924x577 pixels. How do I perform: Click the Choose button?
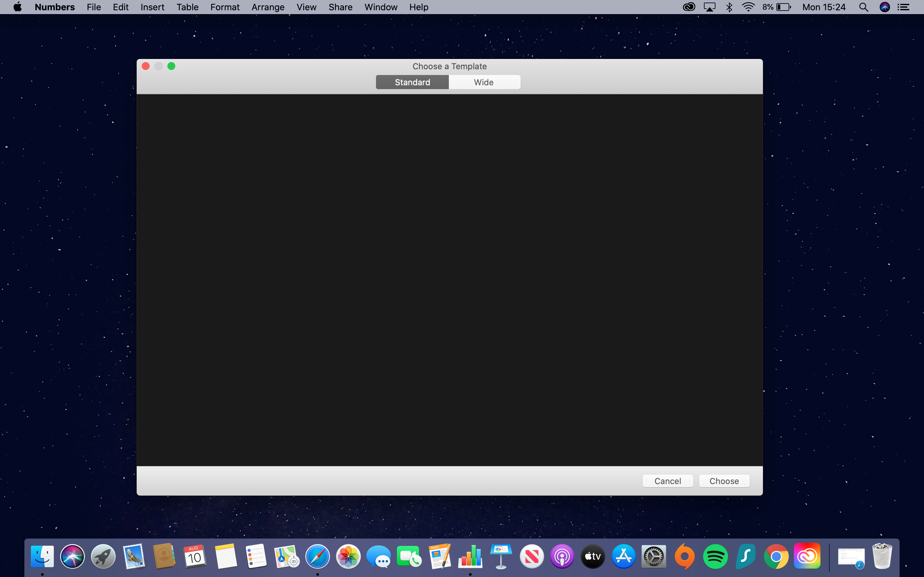[724, 481]
